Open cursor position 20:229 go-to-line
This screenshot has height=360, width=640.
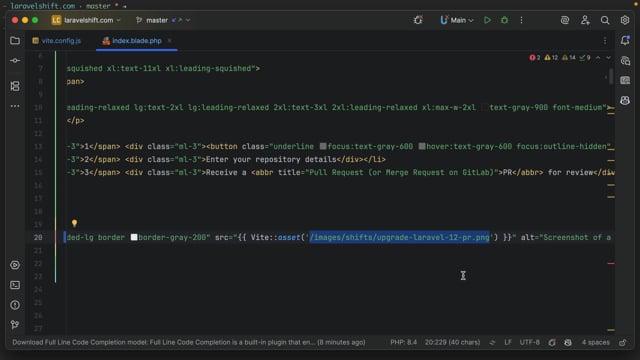point(452,342)
